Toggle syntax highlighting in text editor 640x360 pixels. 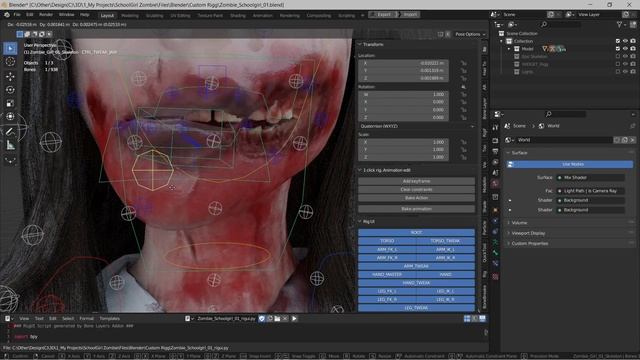tap(482, 318)
